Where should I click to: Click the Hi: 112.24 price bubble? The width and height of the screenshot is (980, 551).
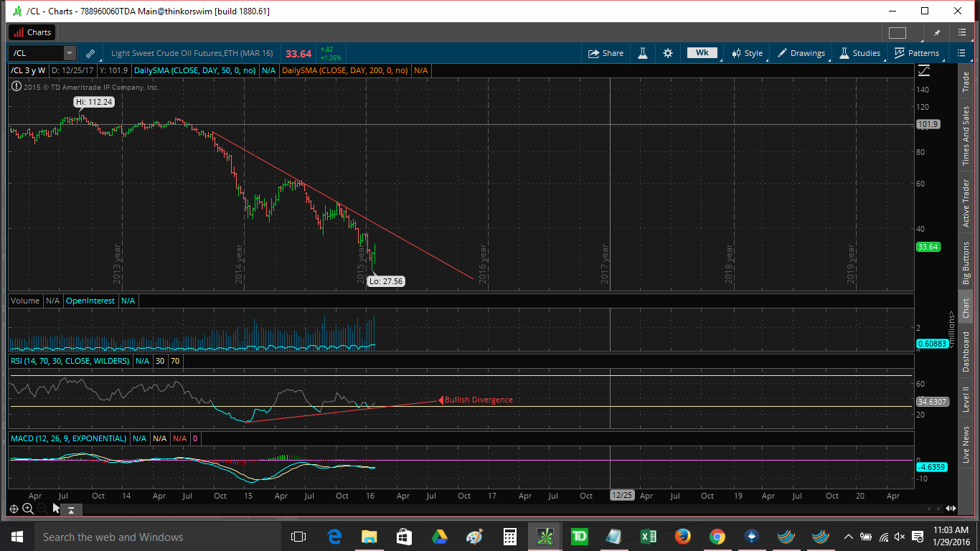point(95,102)
